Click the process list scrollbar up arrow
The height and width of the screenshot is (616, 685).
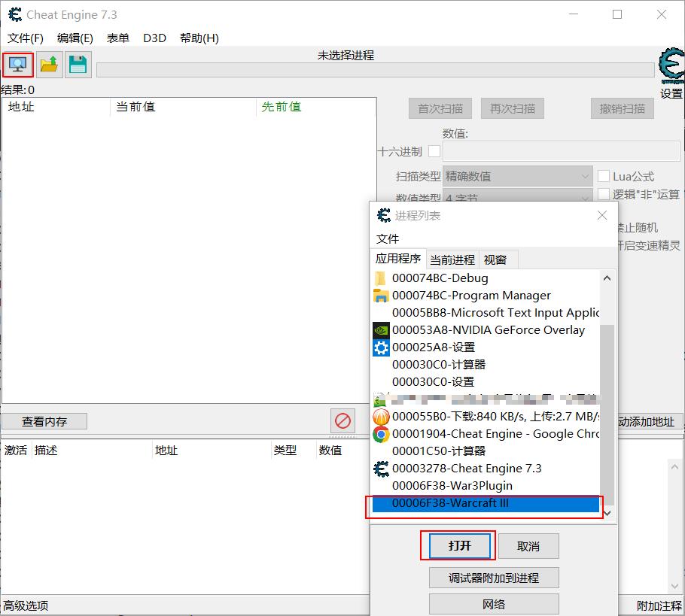click(x=607, y=278)
